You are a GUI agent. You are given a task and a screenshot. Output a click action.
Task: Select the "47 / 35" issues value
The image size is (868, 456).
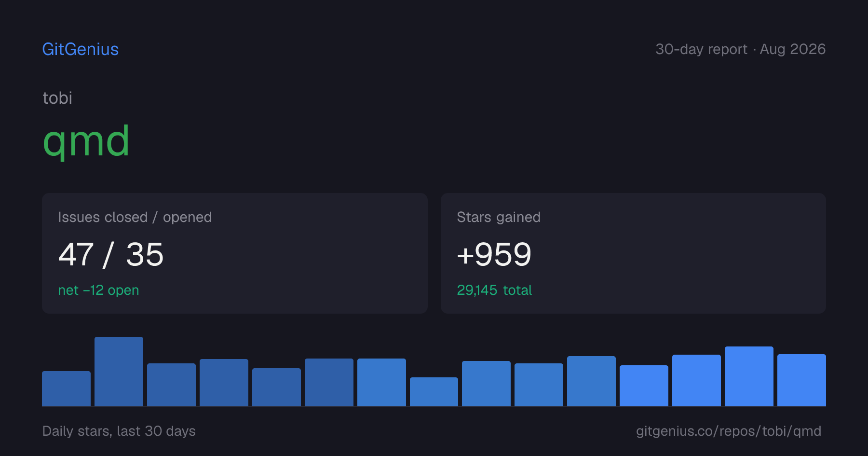(111, 254)
